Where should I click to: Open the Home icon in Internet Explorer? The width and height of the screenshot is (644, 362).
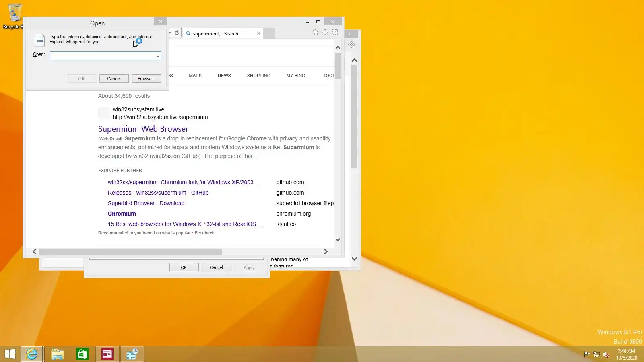[x=315, y=33]
